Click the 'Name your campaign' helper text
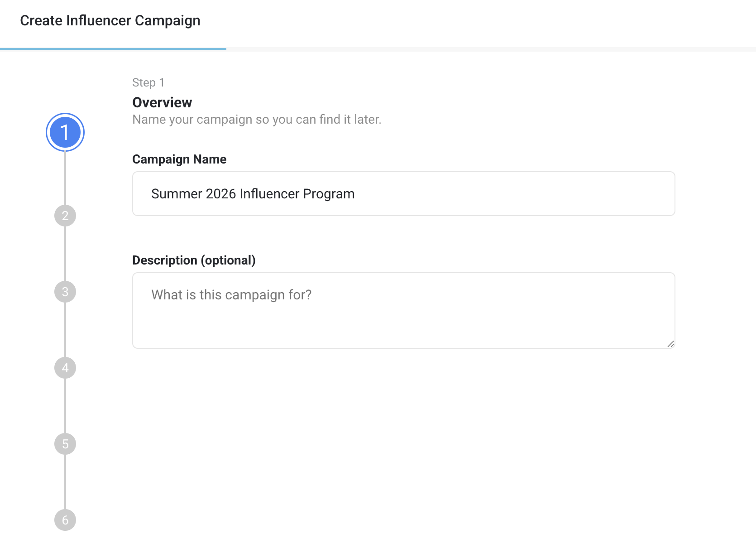Image resolution: width=756 pixels, height=558 pixels. tap(257, 120)
